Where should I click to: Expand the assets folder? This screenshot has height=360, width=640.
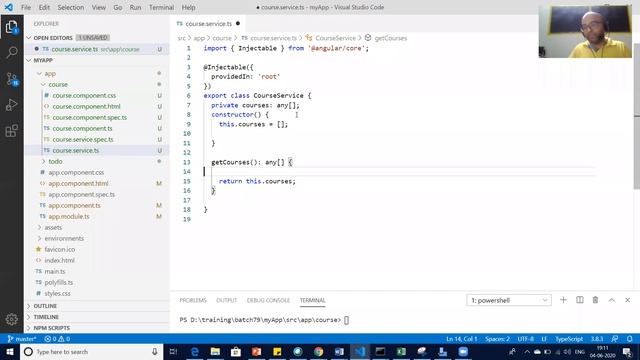click(39, 227)
